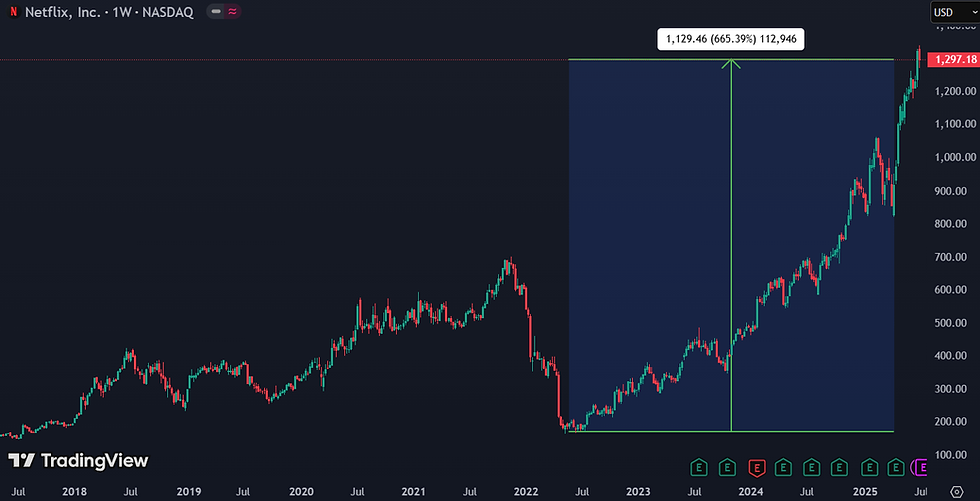Click the 2020 label on time axis
Viewport: 980px width, 501px height.
[301, 492]
